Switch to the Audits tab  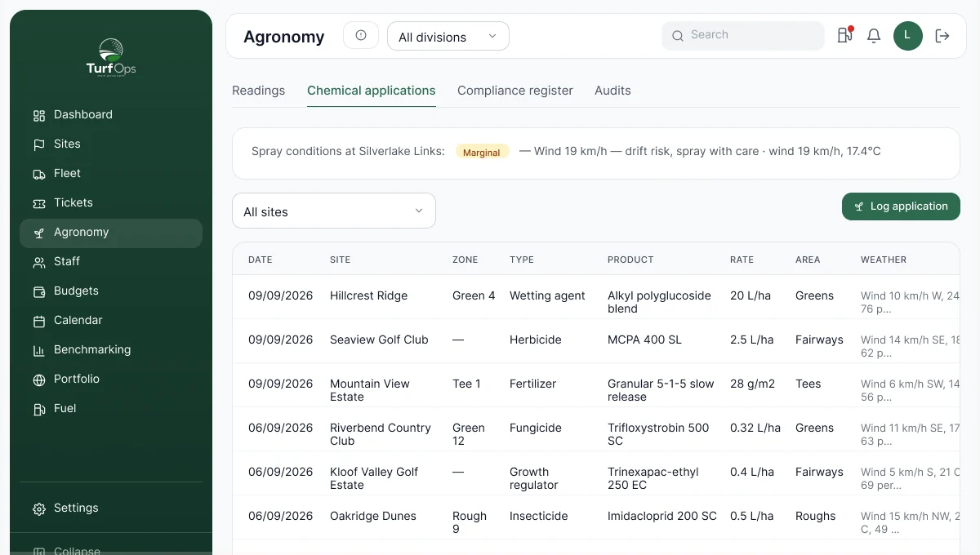[612, 91]
